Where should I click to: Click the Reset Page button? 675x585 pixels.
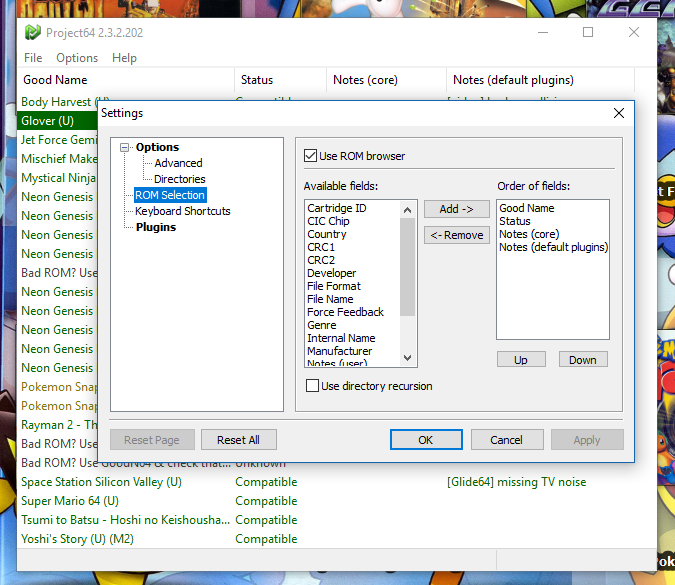152,440
